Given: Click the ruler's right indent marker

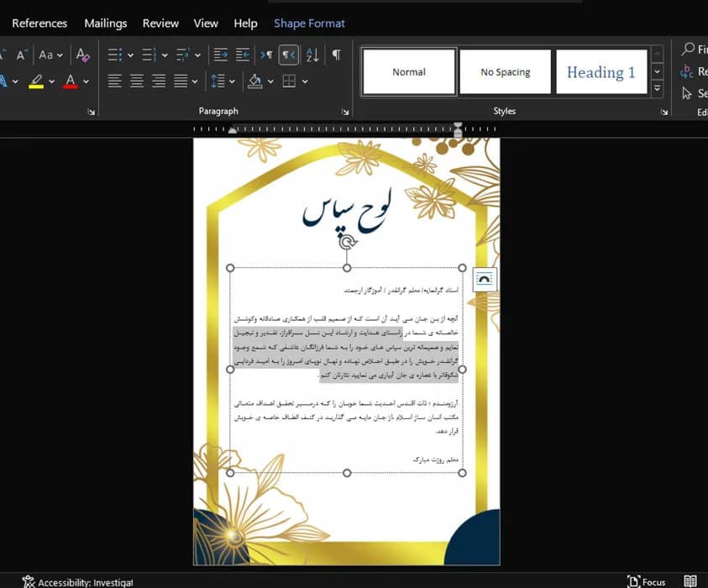Looking at the screenshot, I should coord(458,131).
